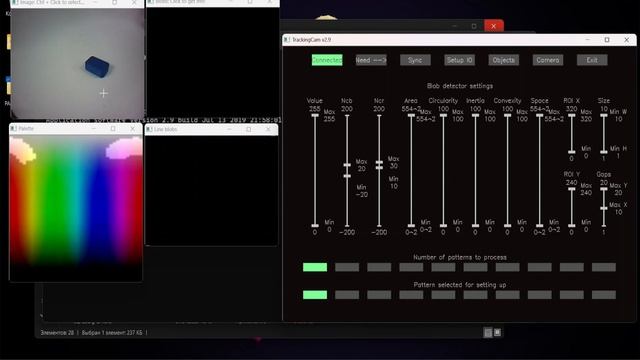
Task: Select fifth box under Number of patterns to process
Action: pyautogui.click(x=443, y=267)
